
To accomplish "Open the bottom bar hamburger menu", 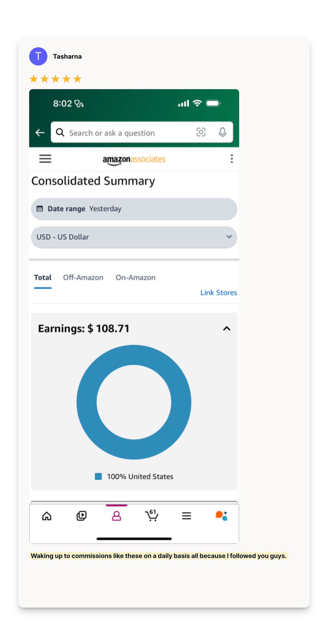I will tap(187, 516).
